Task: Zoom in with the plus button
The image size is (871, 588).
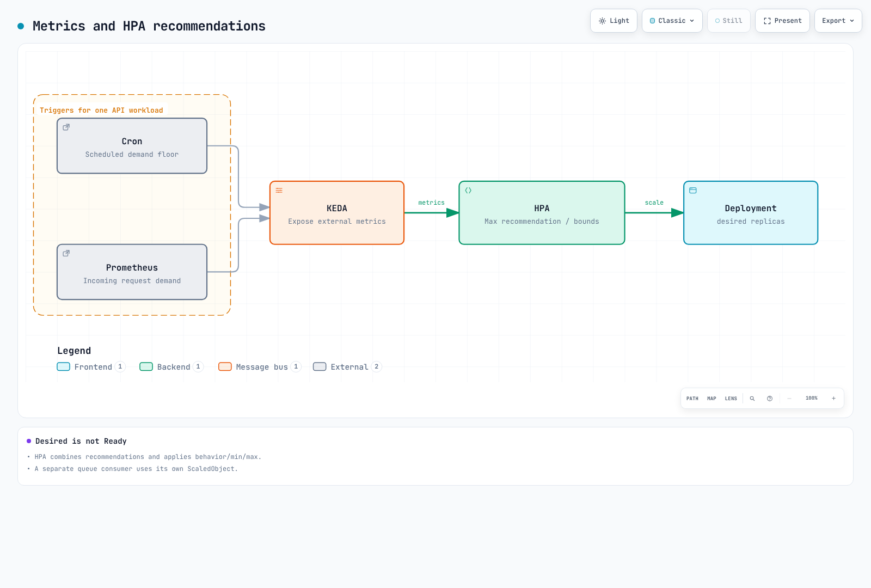Action: tap(833, 399)
